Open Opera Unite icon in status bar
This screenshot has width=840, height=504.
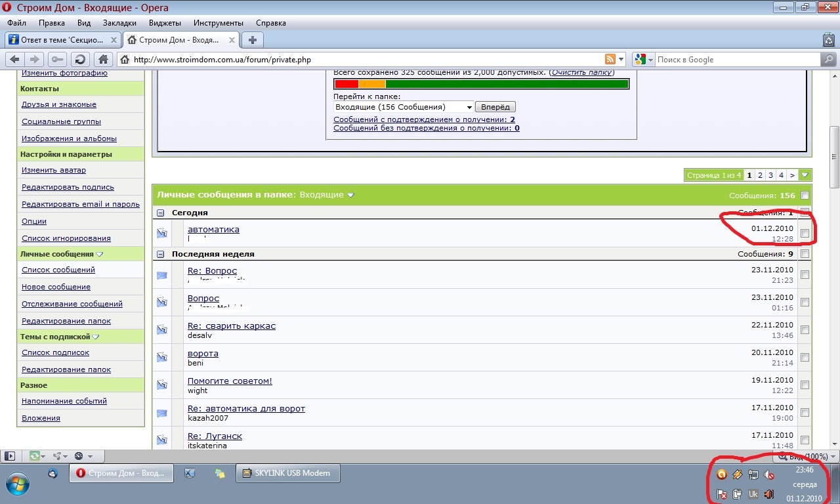pos(58,456)
